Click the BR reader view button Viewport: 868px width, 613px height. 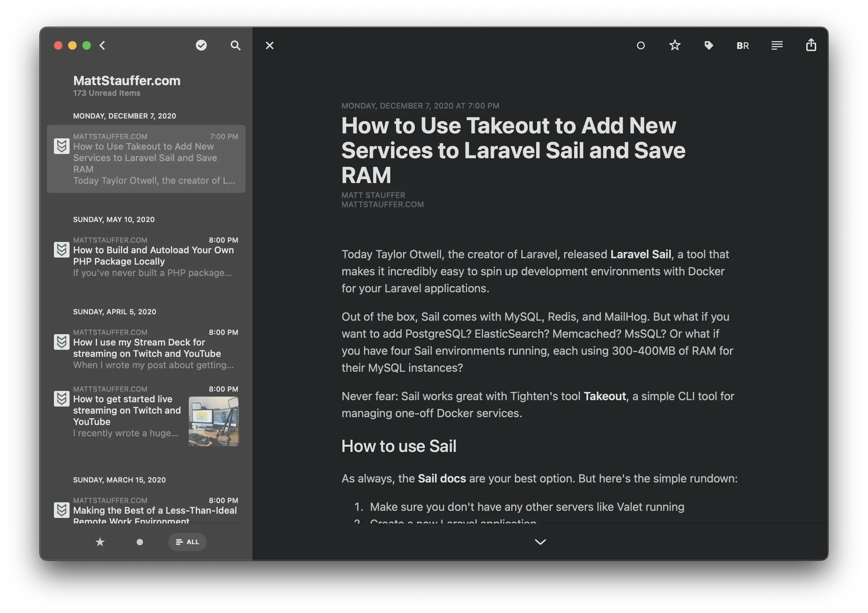tap(743, 46)
